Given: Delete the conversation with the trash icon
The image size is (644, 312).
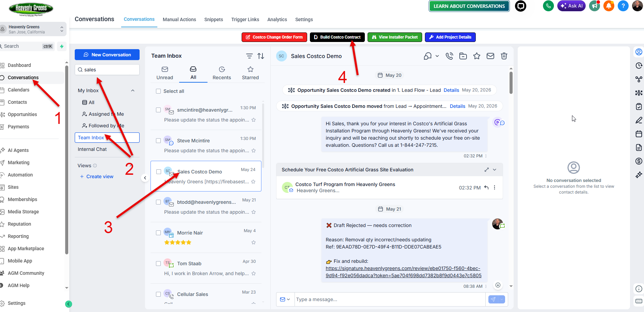Looking at the screenshot, I should pos(504,56).
